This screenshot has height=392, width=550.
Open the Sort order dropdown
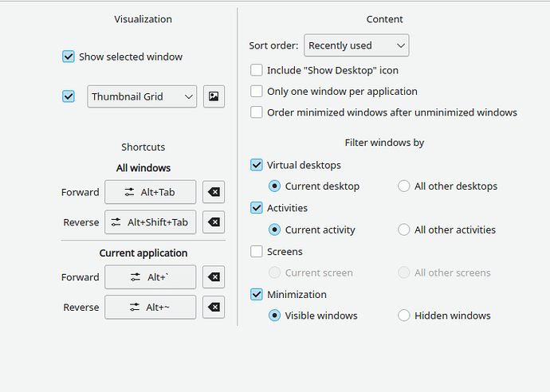coord(356,45)
